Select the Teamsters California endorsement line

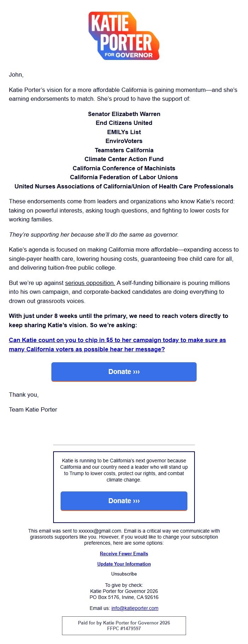coord(124,150)
